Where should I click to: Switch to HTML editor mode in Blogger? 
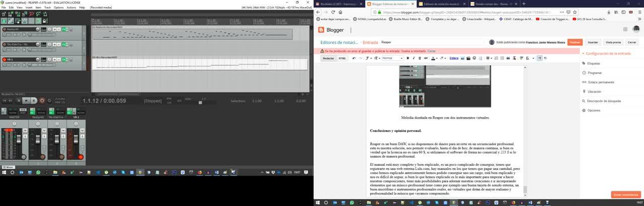[x=342, y=58]
